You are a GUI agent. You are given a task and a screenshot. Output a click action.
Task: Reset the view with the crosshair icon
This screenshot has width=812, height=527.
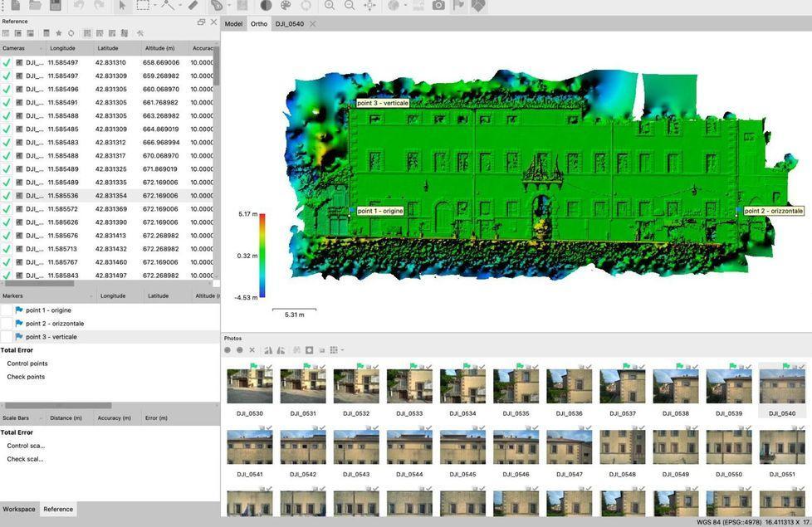pos(369,5)
